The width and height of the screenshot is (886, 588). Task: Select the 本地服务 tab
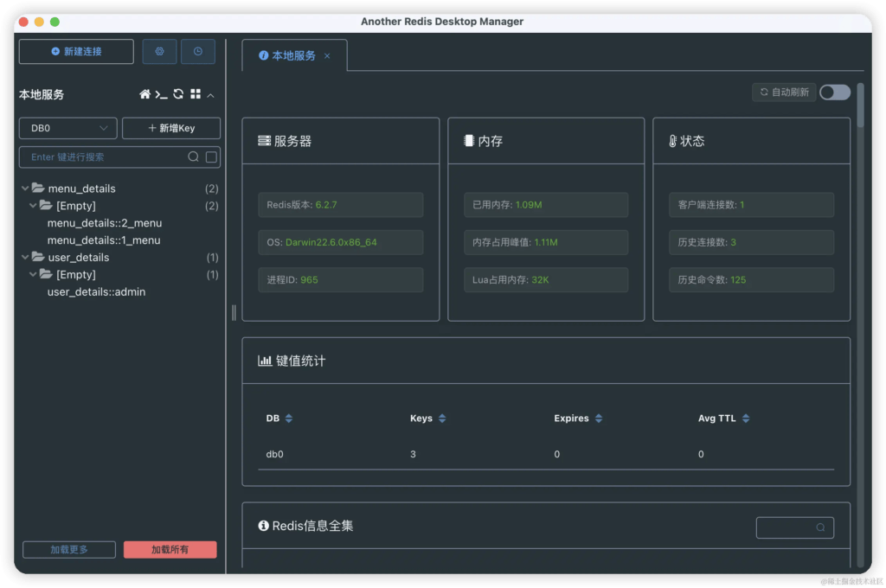tap(292, 55)
